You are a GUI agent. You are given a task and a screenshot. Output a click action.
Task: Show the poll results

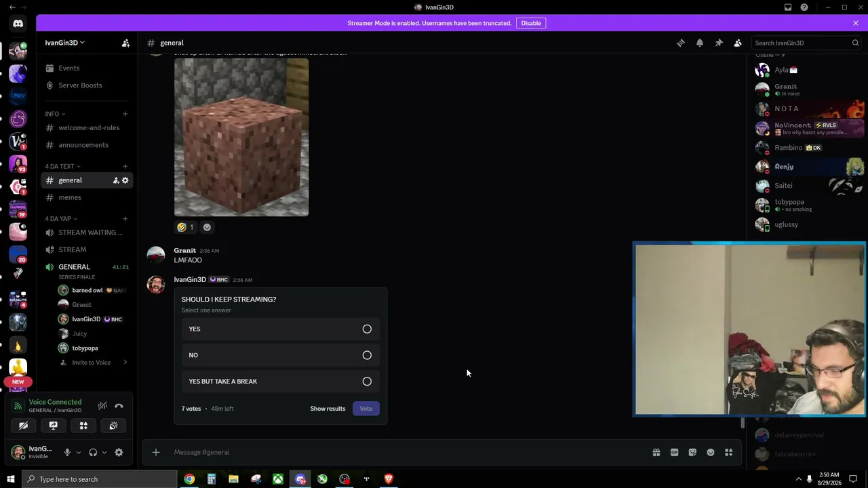coord(328,409)
